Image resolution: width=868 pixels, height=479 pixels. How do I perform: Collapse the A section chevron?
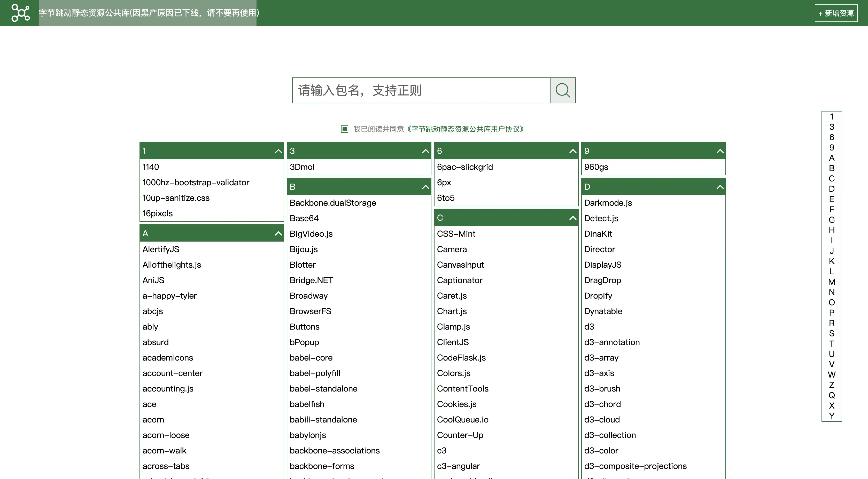[x=278, y=233]
